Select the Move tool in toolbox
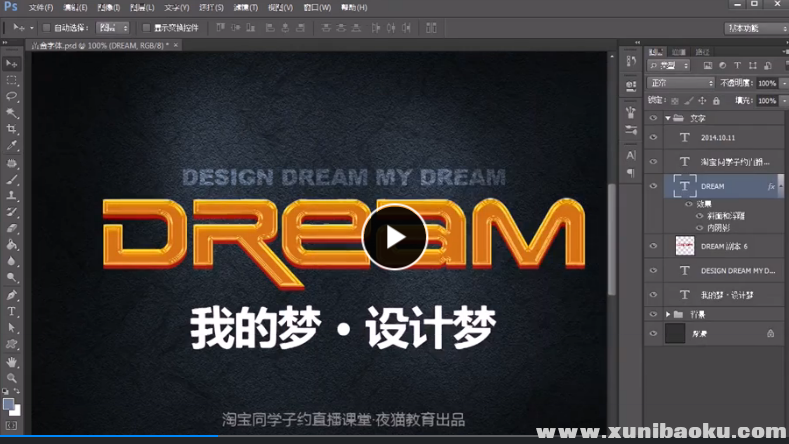Screen dimensions: 789x444 12,64
